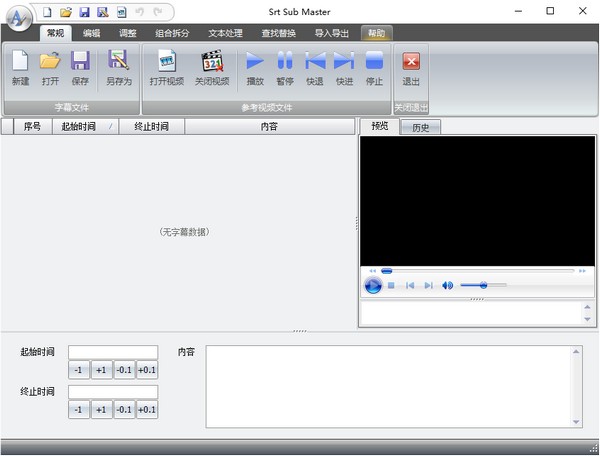Click +1 button under 终止时间
This screenshot has height=456, width=600.
[101, 410]
